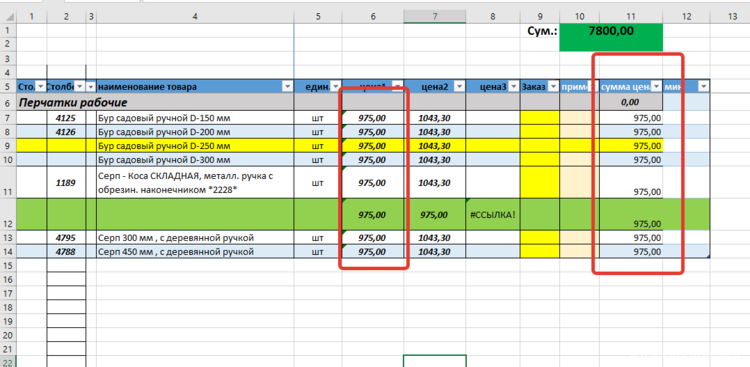Open filter dropdown for наименование товара column
The image size is (750, 367).
pos(287,87)
